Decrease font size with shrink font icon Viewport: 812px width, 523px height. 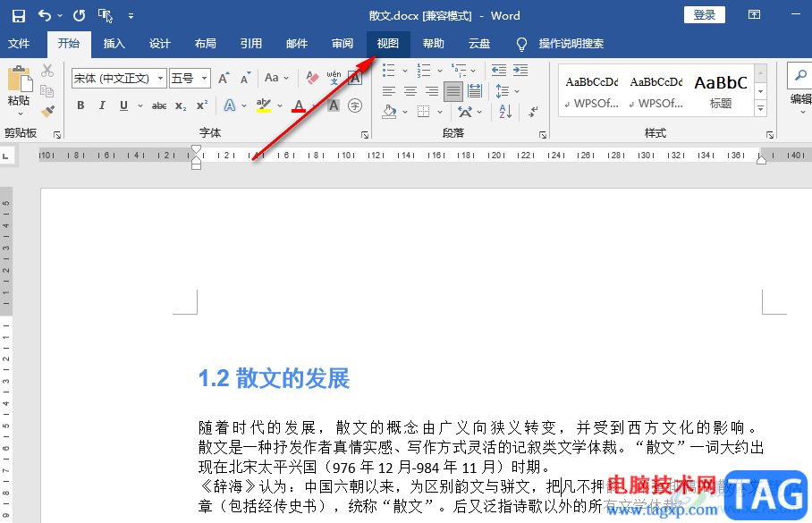click(x=245, y=78)
